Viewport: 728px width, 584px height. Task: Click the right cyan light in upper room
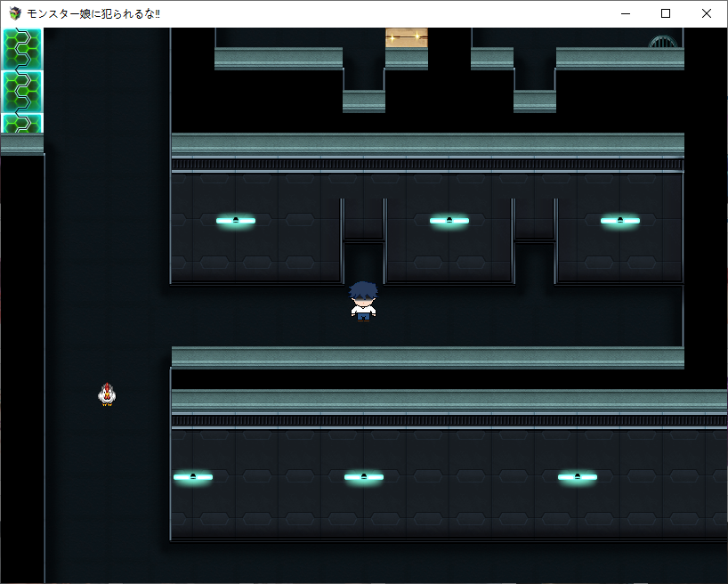[620, 220]
